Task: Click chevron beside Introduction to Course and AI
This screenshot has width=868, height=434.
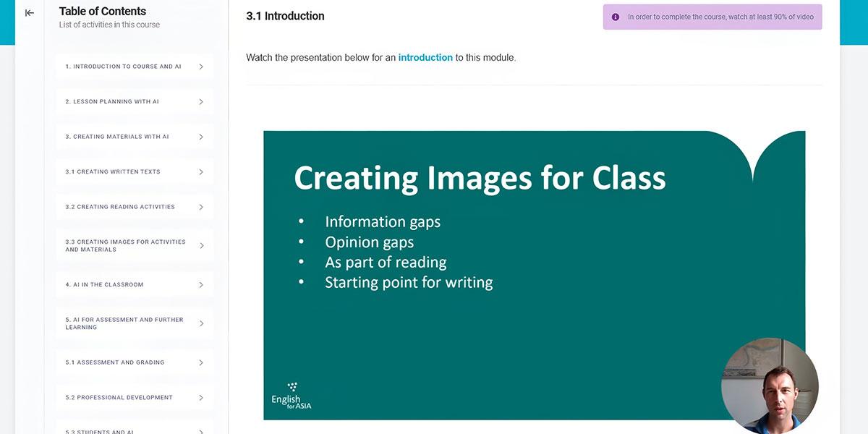Action: click(x=201, y=67)
